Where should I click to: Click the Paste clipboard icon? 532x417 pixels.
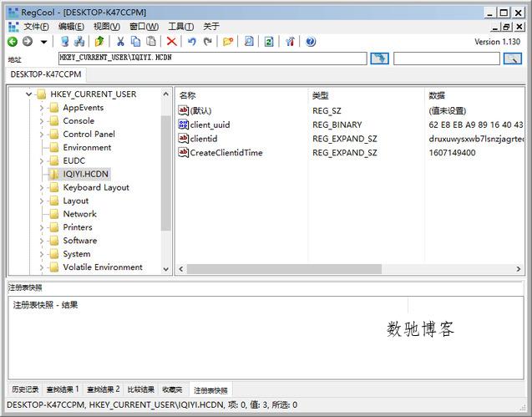click(151, 42)
